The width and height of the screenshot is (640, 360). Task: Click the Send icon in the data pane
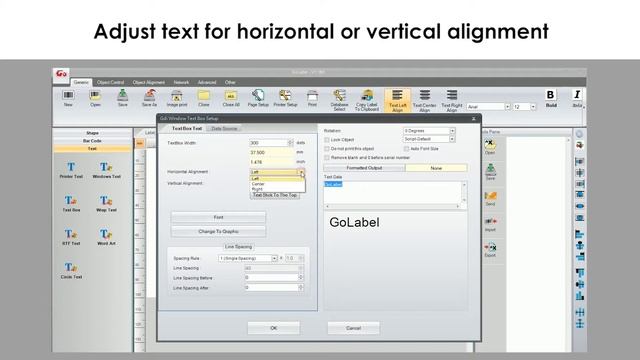490,198
